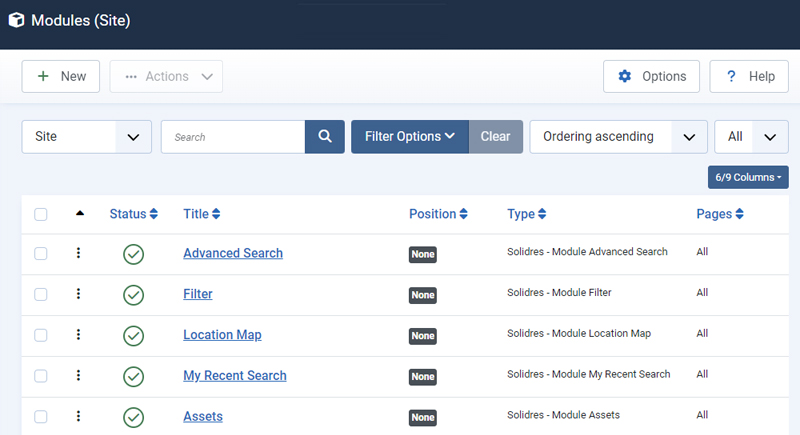Sort the table by Position column
Screen dimensions: 800x435
438,214
